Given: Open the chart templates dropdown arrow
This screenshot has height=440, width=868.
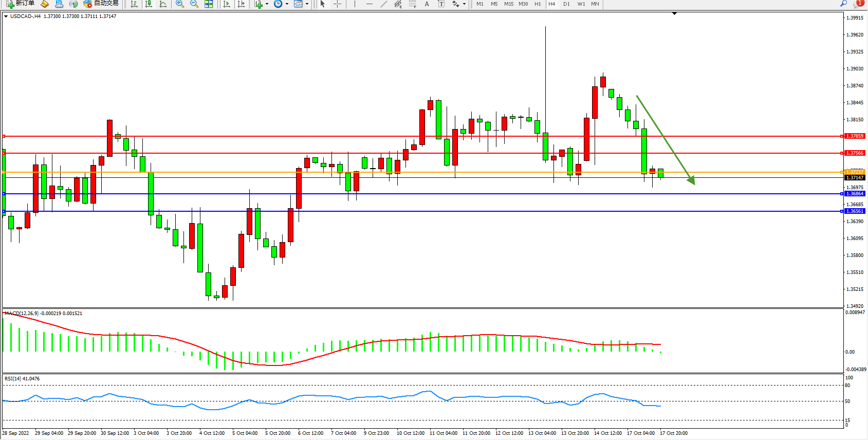Looking at the screenshot, I should (x=307, y=4).
